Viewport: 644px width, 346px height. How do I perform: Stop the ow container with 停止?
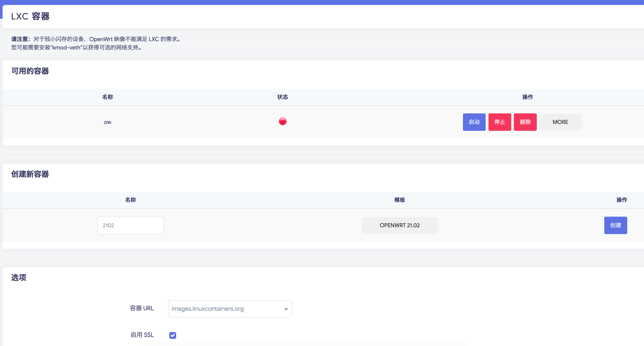[499, 122]
